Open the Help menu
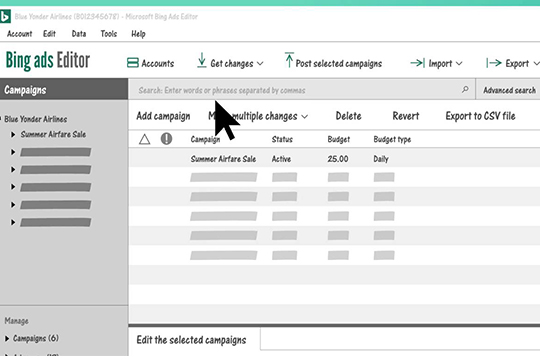540x360 pixels. [138, 34]
